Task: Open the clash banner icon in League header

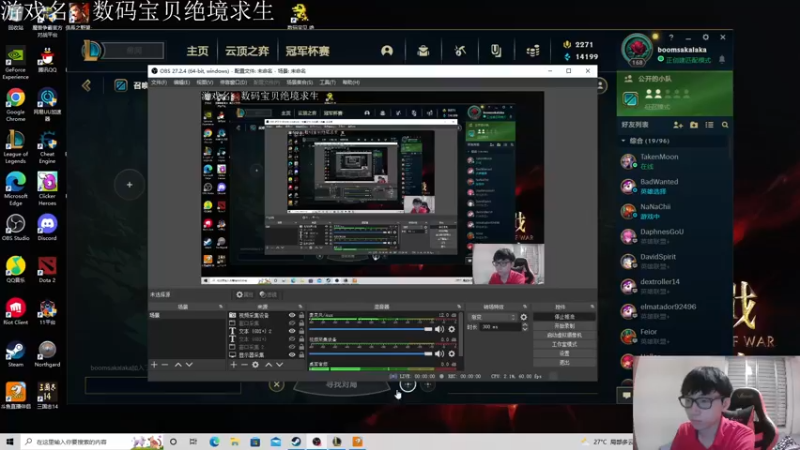Action: point(496,51)
